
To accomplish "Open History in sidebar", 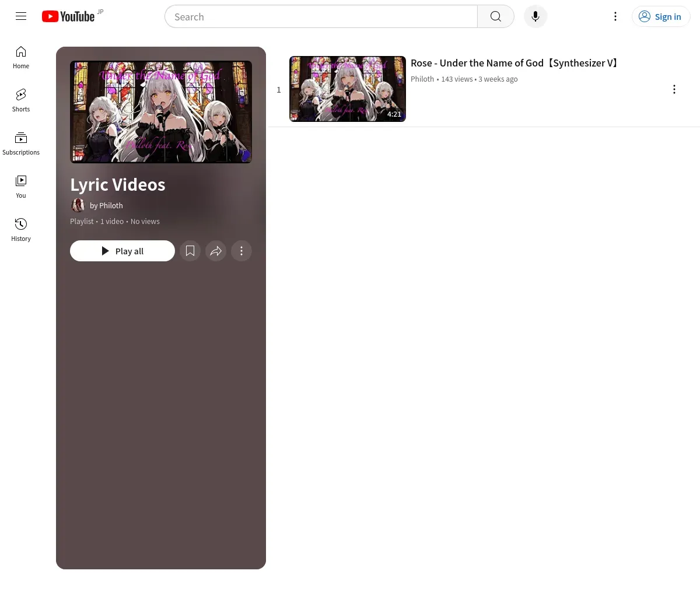I will click(x=21, y=230).
